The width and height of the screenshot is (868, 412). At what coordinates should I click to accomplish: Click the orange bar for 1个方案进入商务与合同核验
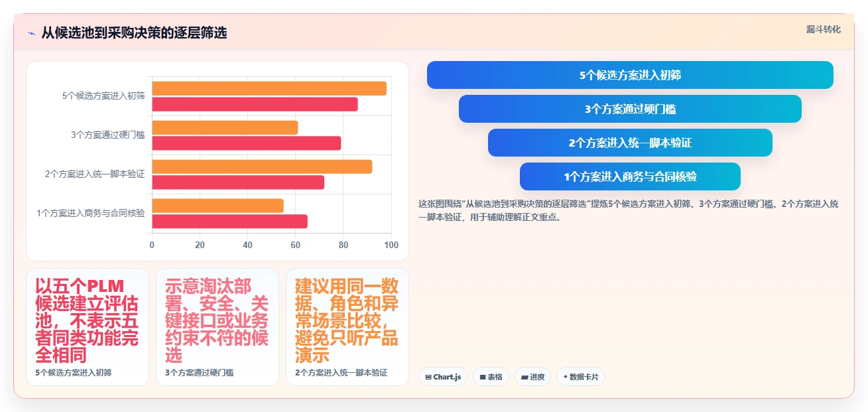[x=217, y=206]
